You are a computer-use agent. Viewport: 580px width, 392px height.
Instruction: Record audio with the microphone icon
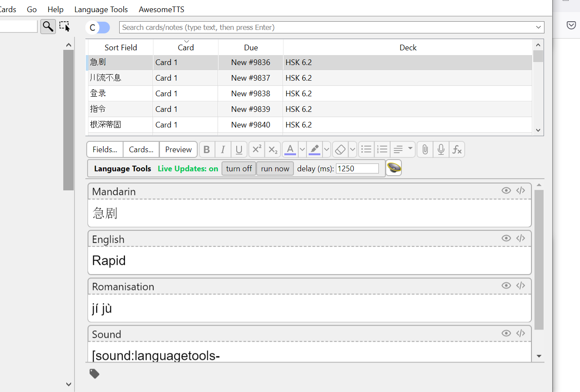441,149
